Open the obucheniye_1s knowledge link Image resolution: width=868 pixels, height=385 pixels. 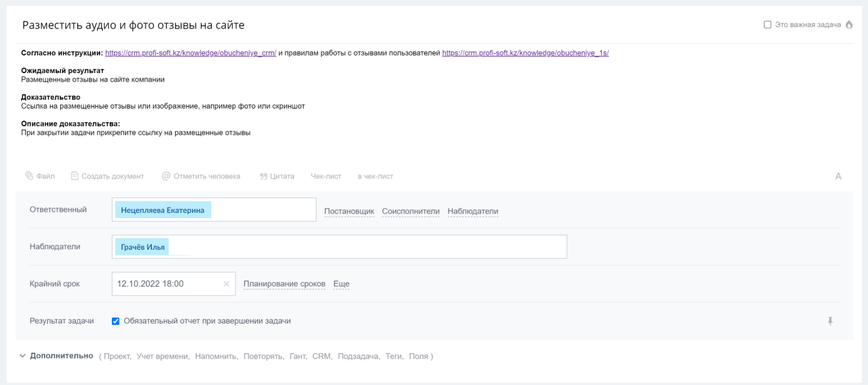click(x=525, y=53)
